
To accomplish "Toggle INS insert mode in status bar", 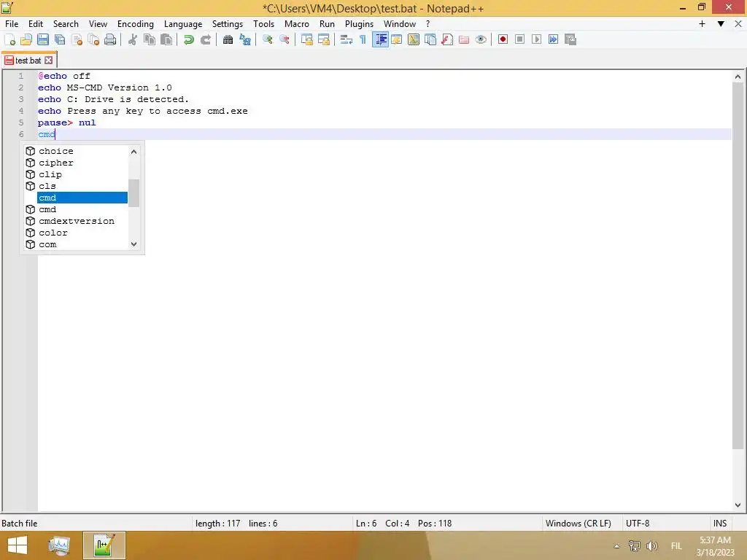I will 720,523.
